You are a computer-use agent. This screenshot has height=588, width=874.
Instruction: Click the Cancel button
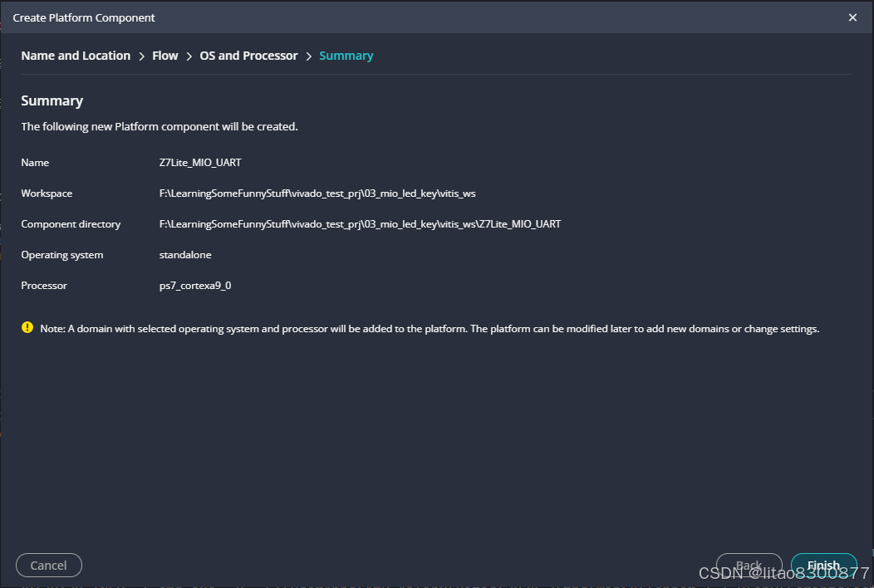coord(49,565)
